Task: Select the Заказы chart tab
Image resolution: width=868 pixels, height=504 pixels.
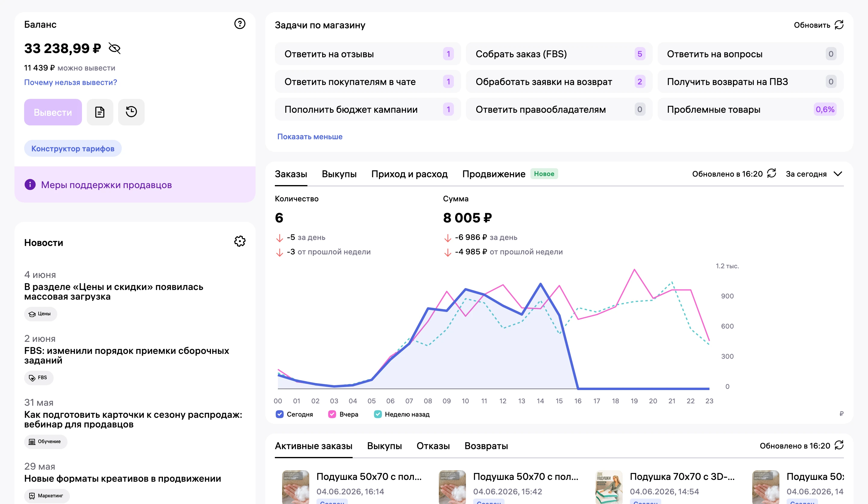Action: 291,174
